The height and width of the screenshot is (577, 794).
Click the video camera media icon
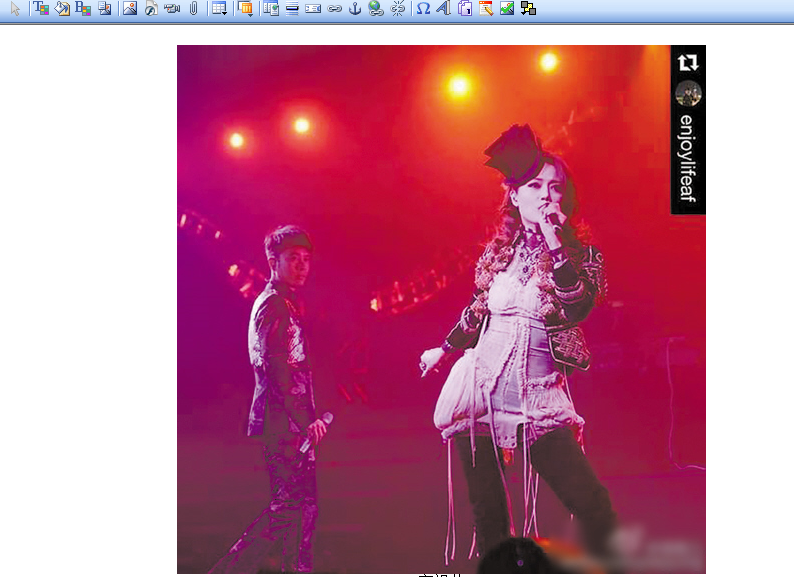[x=172, y=9]
